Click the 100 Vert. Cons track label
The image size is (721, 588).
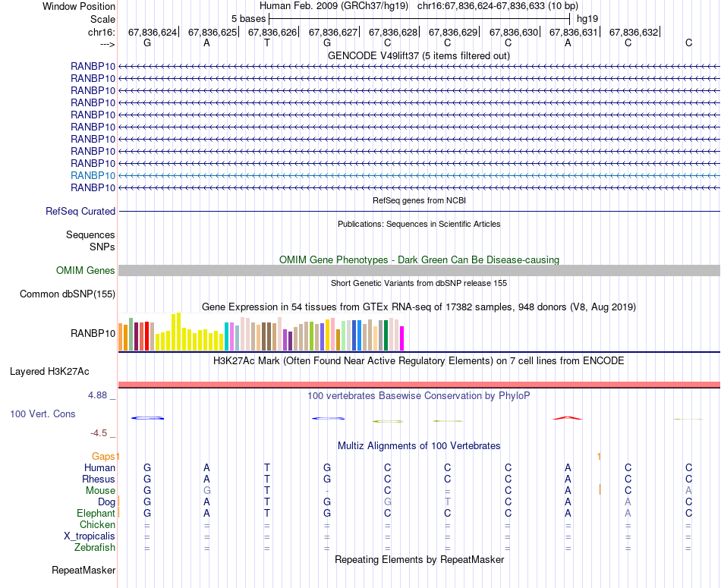[x=43, y=413]
